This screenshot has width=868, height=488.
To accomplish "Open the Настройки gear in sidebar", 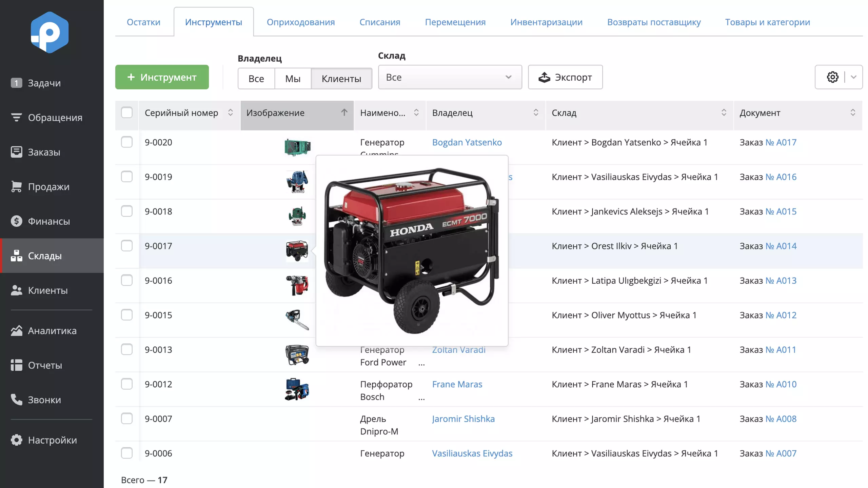I will click(x=16, y=440).
